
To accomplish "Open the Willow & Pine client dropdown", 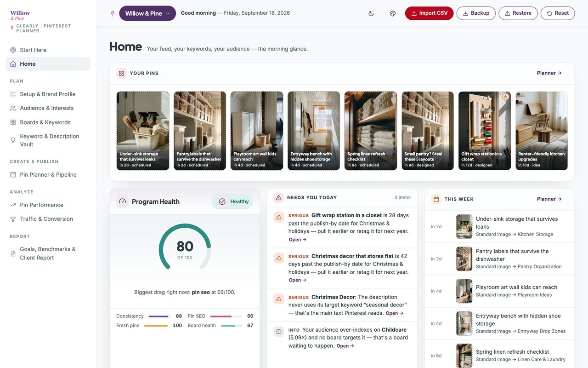I will pyautogui.click(x=147, y=13).
